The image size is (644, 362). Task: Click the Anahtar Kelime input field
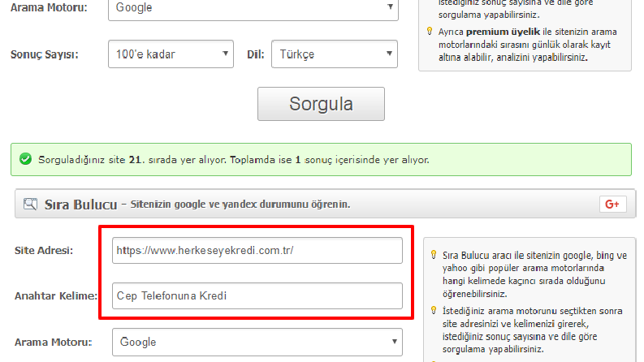point(257,295)
